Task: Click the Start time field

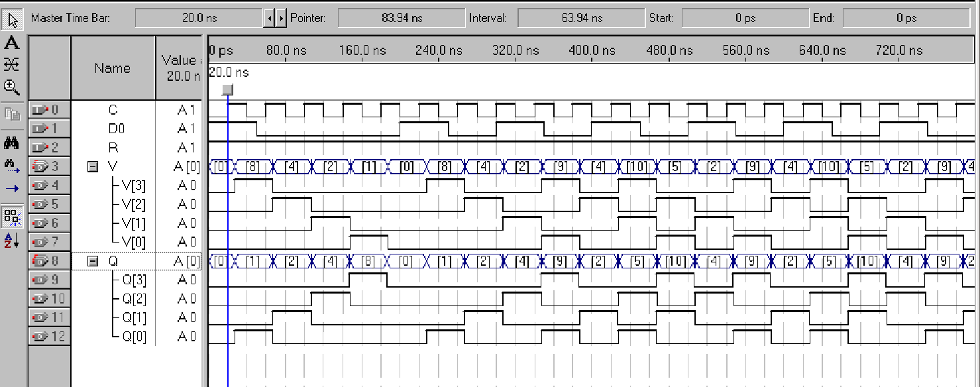Action: tap(745, 19)
